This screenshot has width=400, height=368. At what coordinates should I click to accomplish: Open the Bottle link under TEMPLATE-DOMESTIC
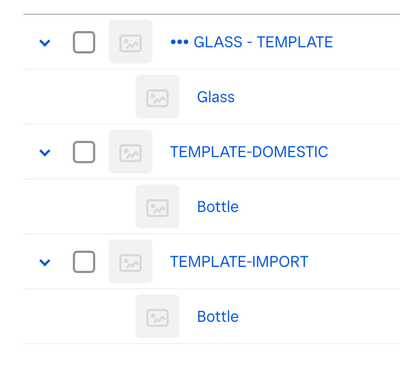[x=218, y=207]
